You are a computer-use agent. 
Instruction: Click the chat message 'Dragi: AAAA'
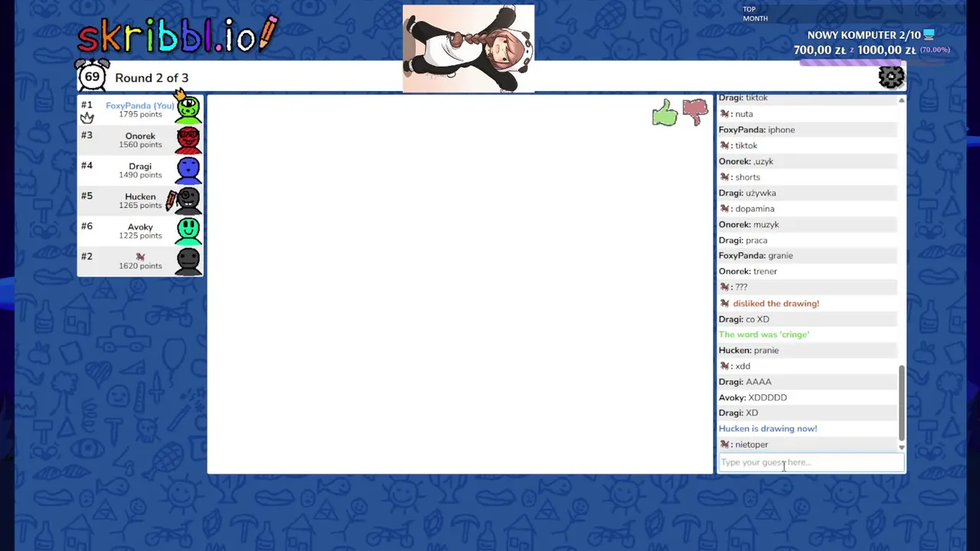745,382
